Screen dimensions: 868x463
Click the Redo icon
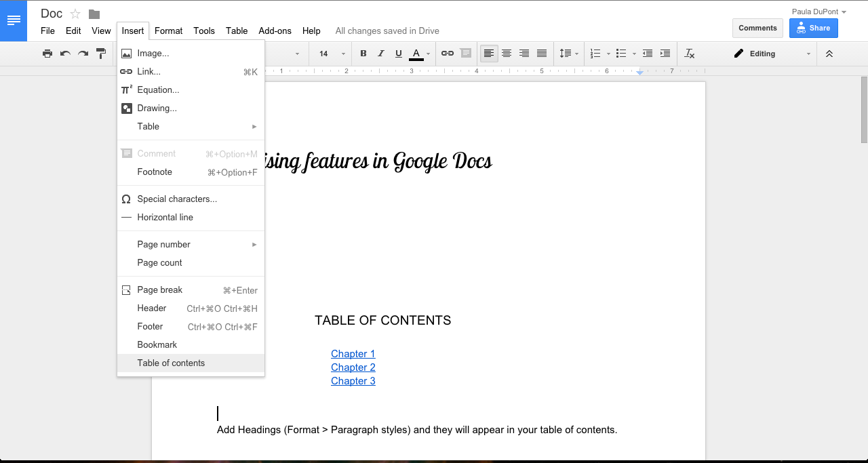(x=82, y=54)
